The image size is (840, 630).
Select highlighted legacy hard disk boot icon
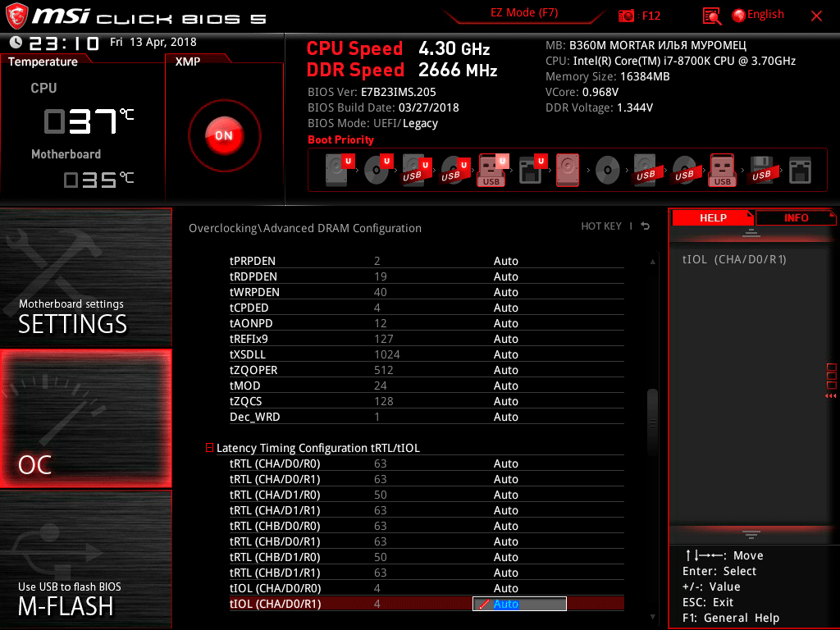point(568,170)
